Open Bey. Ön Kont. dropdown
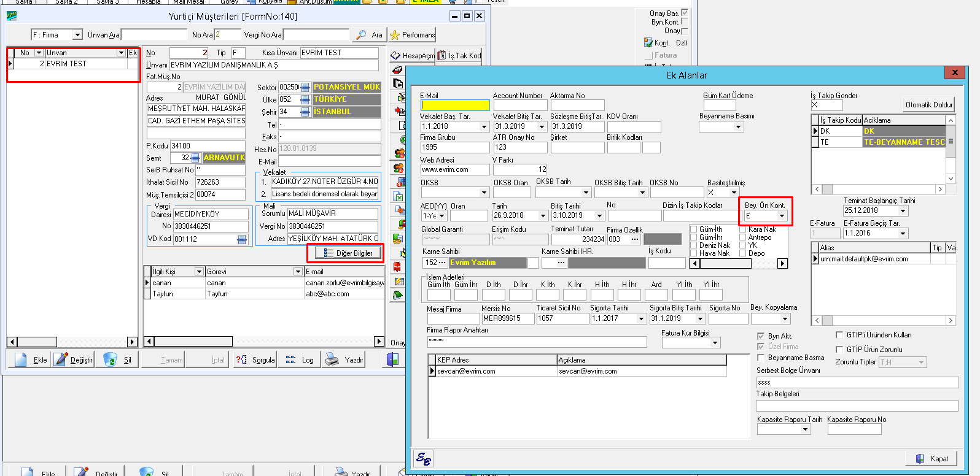The image size is (980, 476). coord(782,216)
